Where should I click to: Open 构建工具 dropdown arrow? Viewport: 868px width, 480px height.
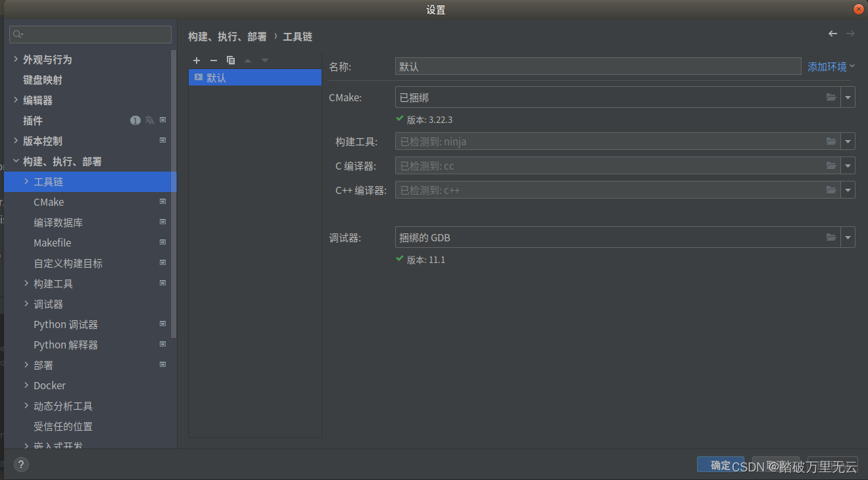(848, 141)
